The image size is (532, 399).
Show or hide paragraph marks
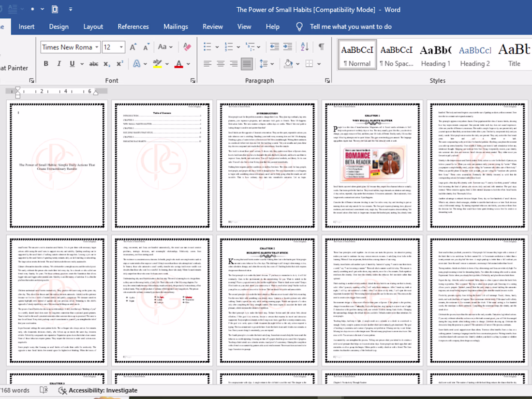coord(321,47)
